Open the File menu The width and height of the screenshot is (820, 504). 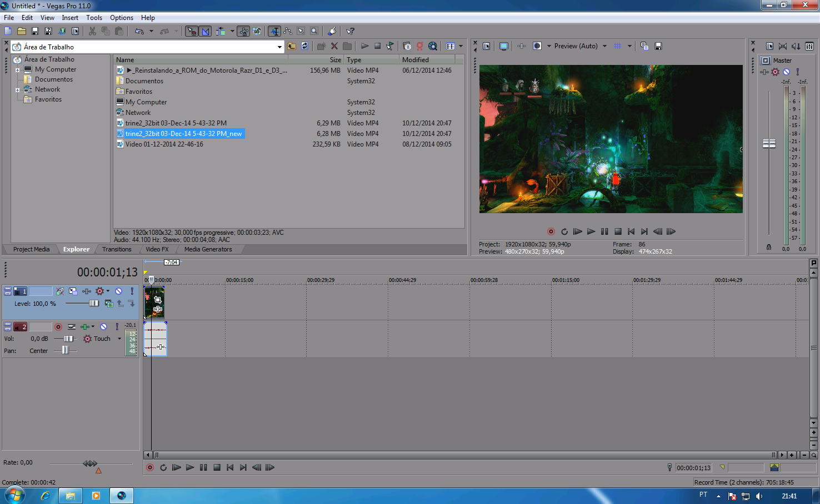pyautogui.click(x=9, y=18)
